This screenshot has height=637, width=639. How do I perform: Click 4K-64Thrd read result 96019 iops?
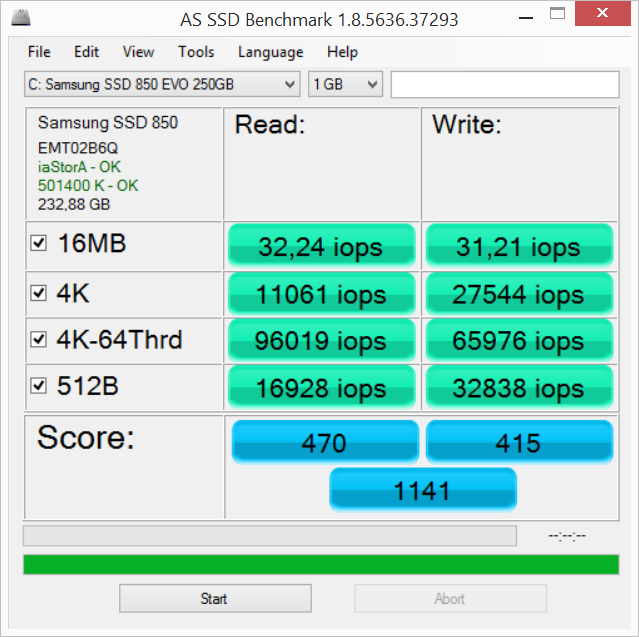pyautogui.click(x=322, y=341)
